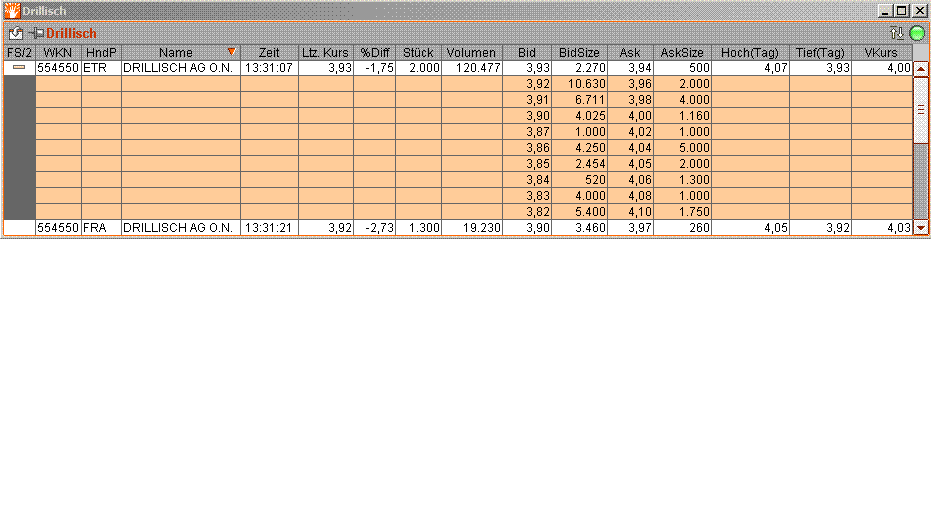Click bid price 3,87 in depth rows
The width and height of the screenshot is (931, 512).
click(x=527, y=132)
